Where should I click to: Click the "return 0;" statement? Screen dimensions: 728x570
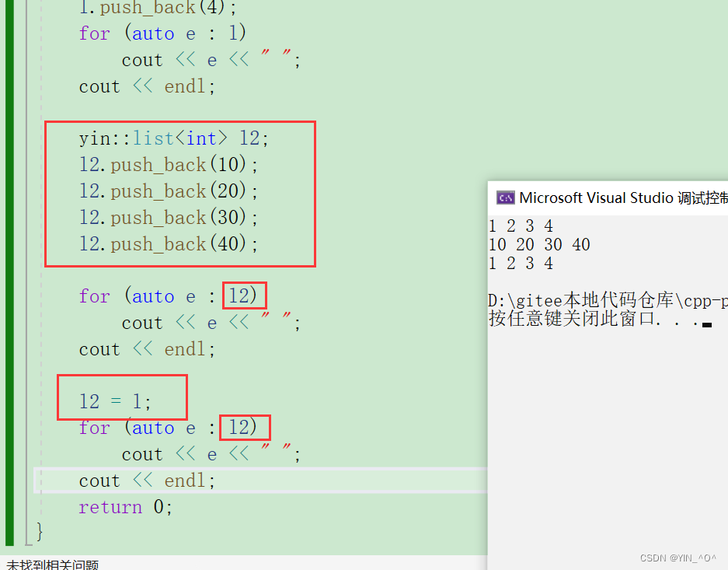[x=125, y=507]
